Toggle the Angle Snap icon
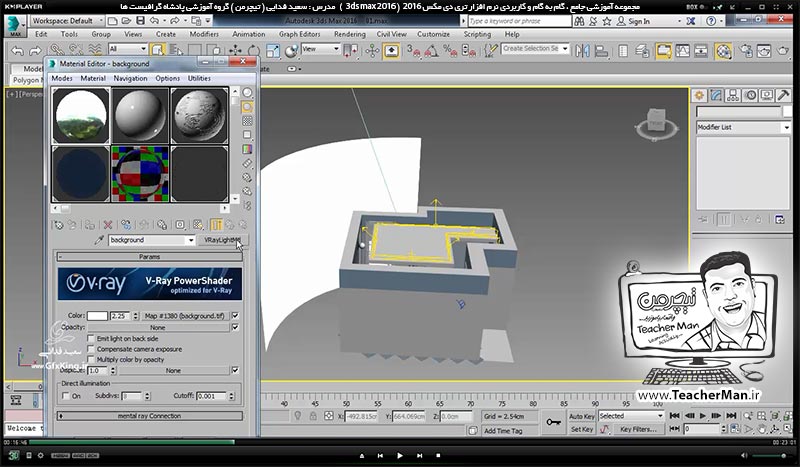Image resolution: width=800 pixels, height=467 pixels. pos(432,51)
